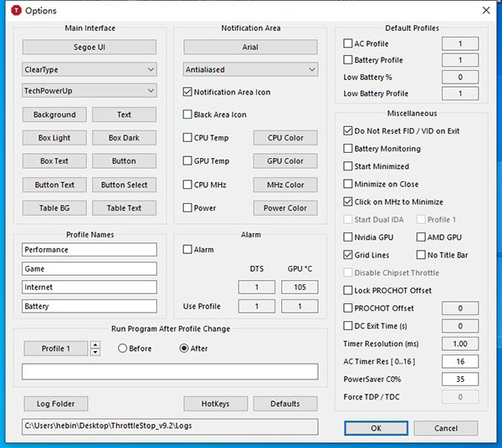Enable the Black Area Icon checkbox
The width and height of the screenshot is (502, 448).
pyautogui.click(x=187, y=115)
